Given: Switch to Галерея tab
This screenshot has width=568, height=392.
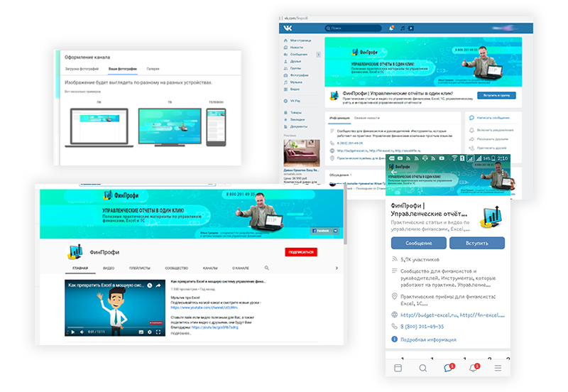Looking at the screenshot, I should [153, 69].
